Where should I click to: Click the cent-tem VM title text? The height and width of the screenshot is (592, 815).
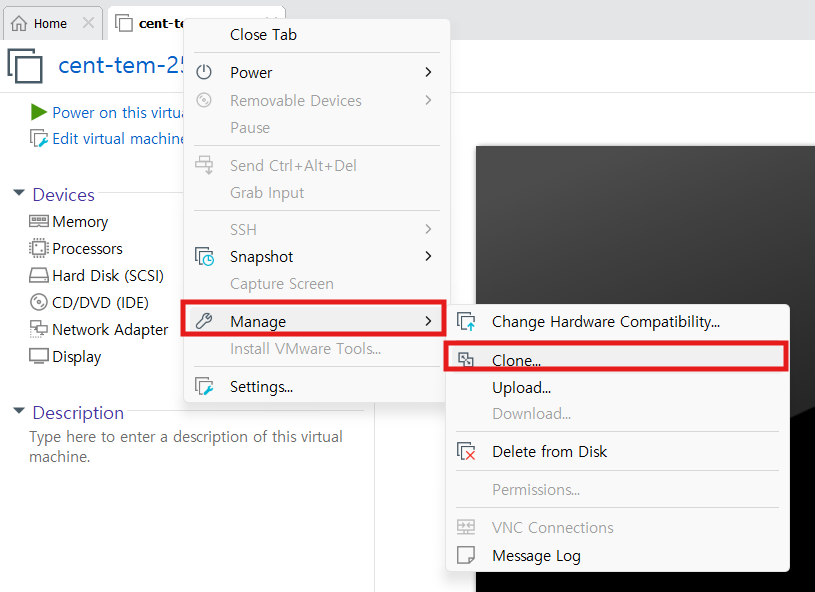point(121,65)
